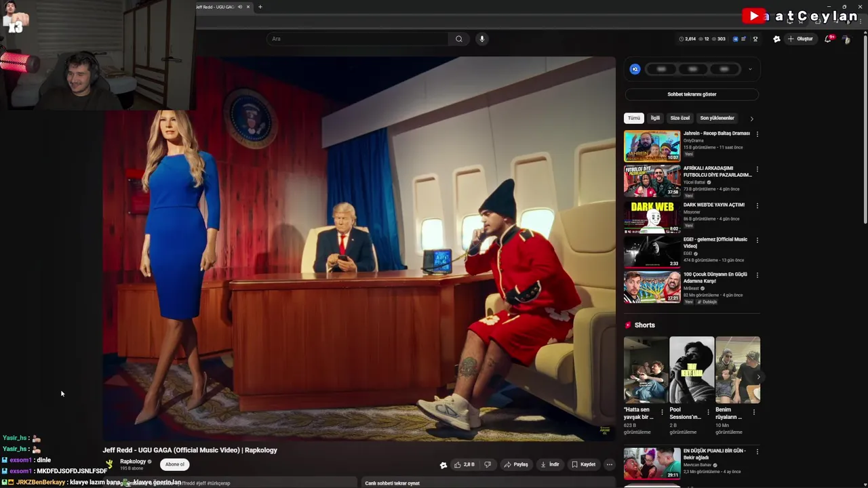Download the video with İndir
The width and height of the screenshot is (868, 488).
[x=550, y=464]
